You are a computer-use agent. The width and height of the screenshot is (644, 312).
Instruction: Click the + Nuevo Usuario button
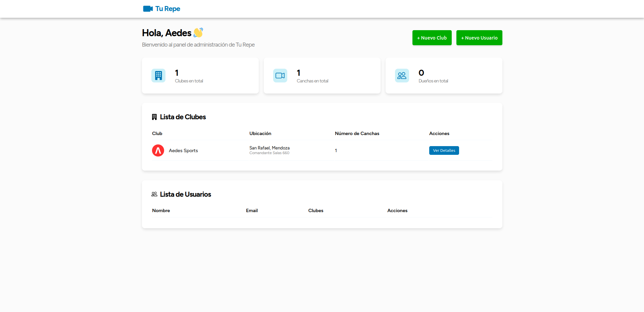479,38
